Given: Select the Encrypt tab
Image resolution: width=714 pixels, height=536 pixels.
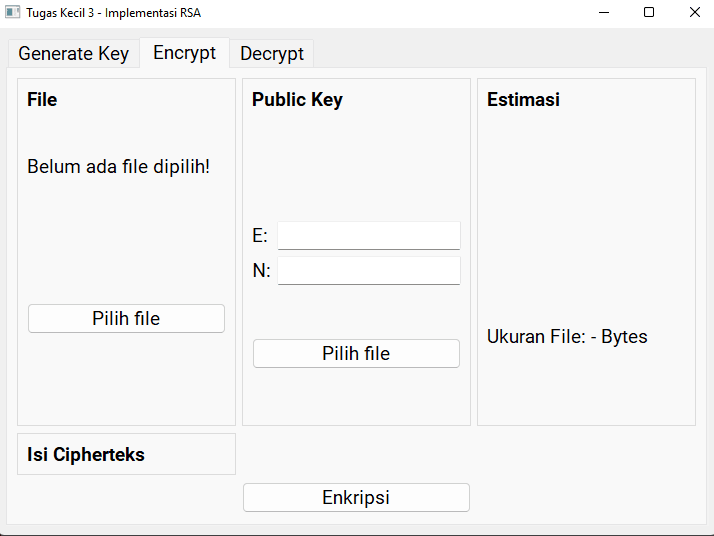Looking at the screenshot, I should (184, 53).
